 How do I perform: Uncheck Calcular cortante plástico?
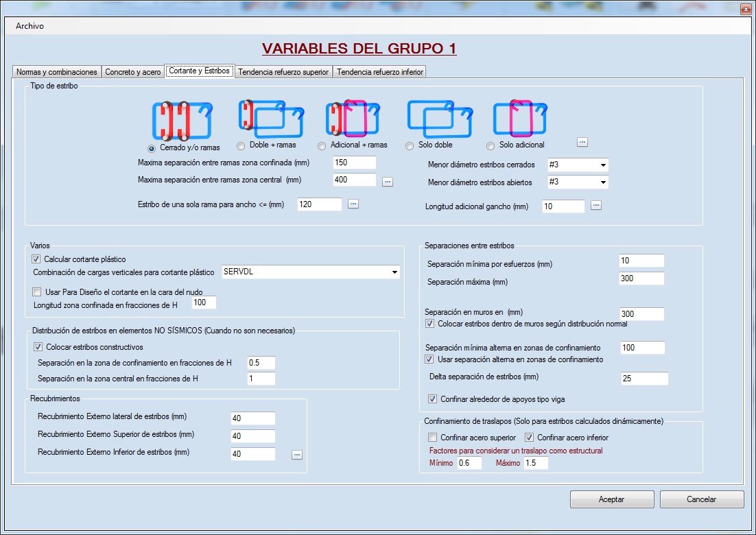[37, 259]
